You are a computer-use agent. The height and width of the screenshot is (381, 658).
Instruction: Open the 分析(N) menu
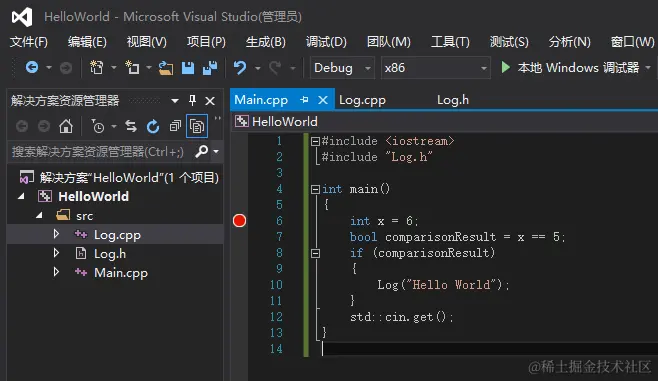(569, 42)
